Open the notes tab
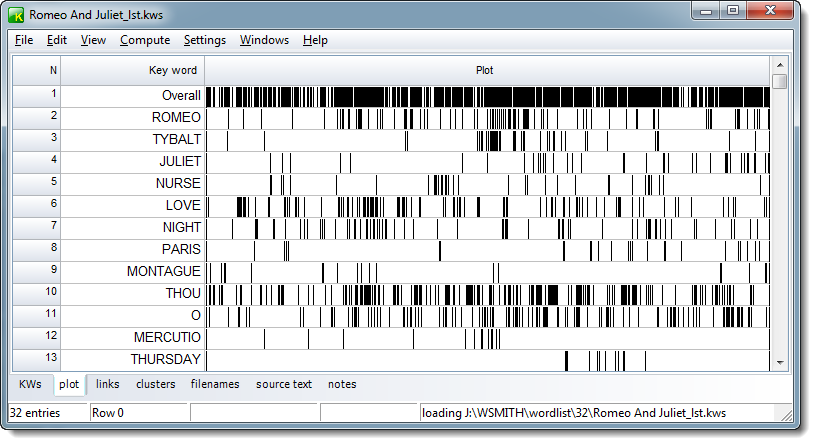 pos(342,384)
